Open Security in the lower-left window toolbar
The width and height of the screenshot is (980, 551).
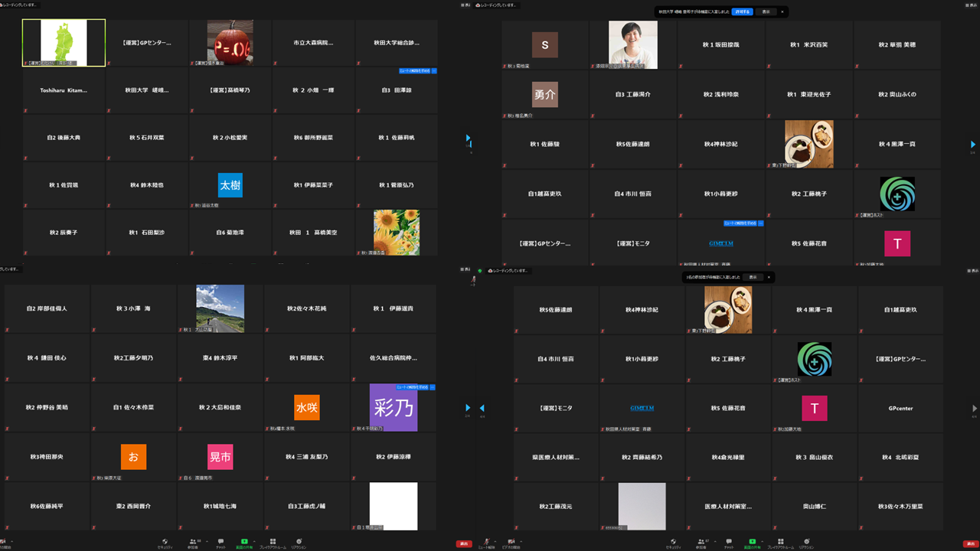point(165,543)
